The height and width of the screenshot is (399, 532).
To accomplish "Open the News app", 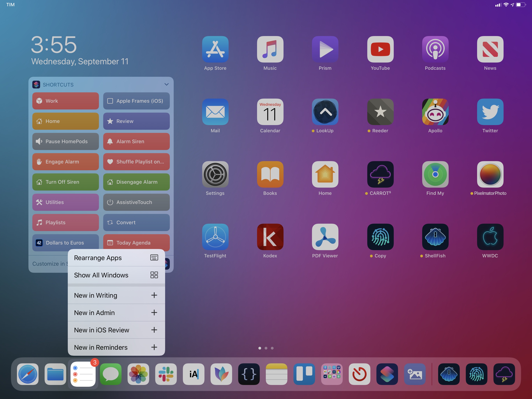I will 490,49.
